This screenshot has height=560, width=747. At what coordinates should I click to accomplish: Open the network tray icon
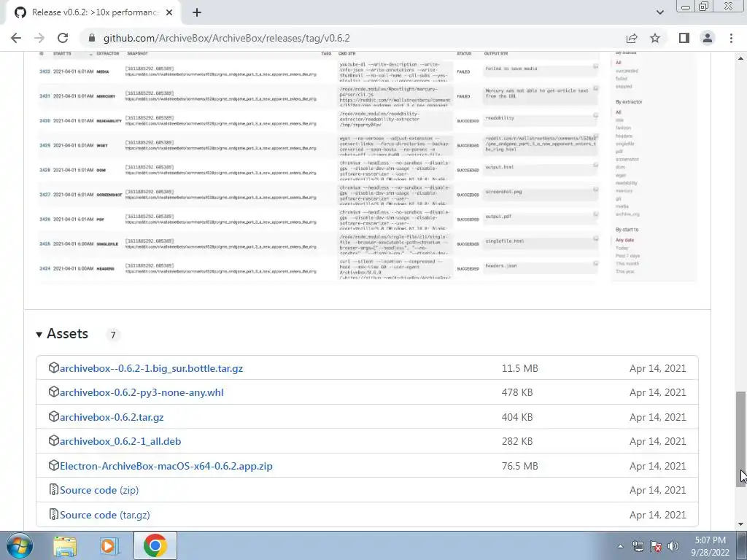[638, 546]
